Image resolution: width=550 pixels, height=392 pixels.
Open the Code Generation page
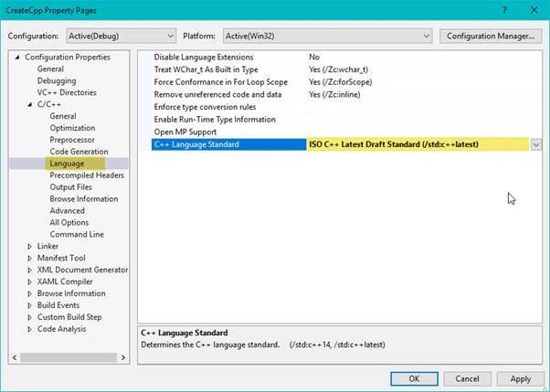(79, 152)
